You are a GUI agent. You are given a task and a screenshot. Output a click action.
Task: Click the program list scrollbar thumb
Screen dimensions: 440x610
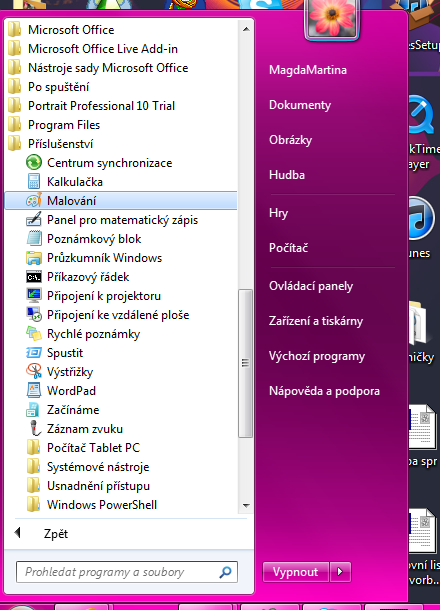tap(245, 363)
